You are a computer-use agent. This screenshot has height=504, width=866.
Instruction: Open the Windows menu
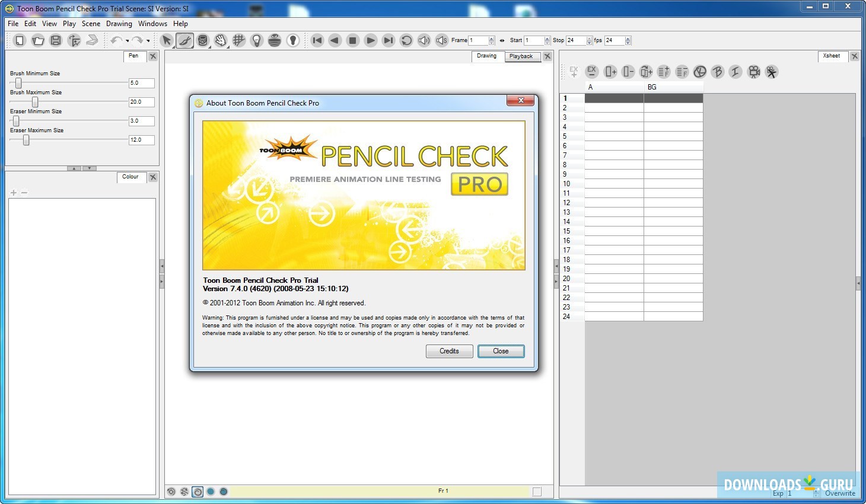pos(152,24)
